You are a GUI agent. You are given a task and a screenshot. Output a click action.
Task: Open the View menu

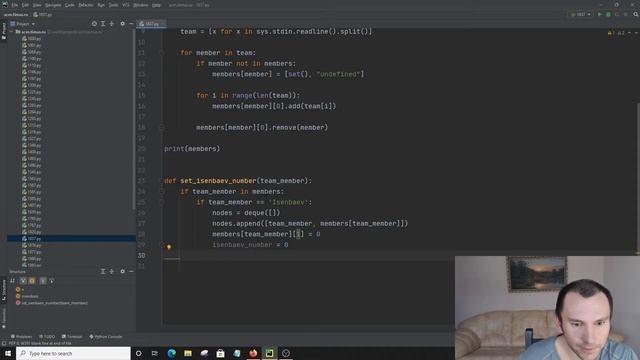tap(37, 5)
